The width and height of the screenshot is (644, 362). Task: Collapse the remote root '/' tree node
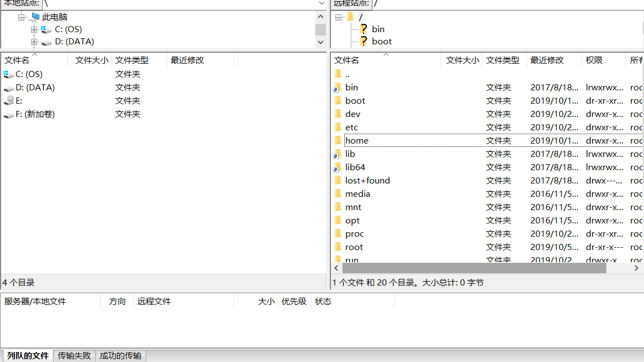click(338, 17)
